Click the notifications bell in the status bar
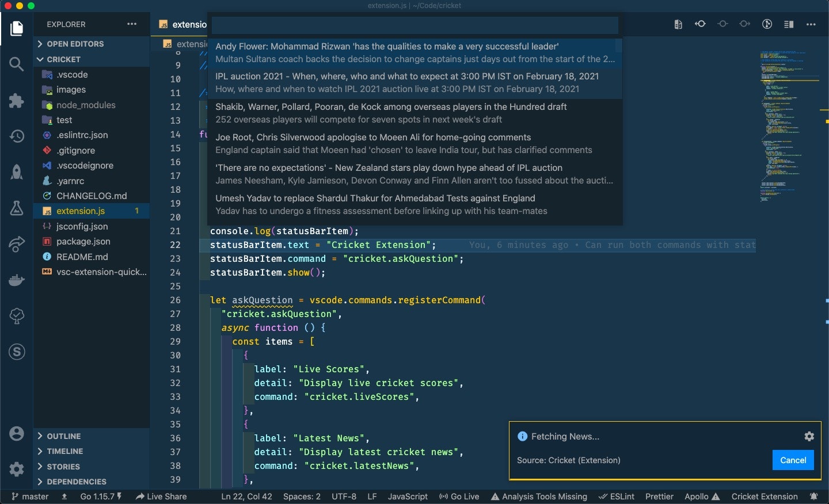Viewport: 829px width, 504px height. coord(815,496)
